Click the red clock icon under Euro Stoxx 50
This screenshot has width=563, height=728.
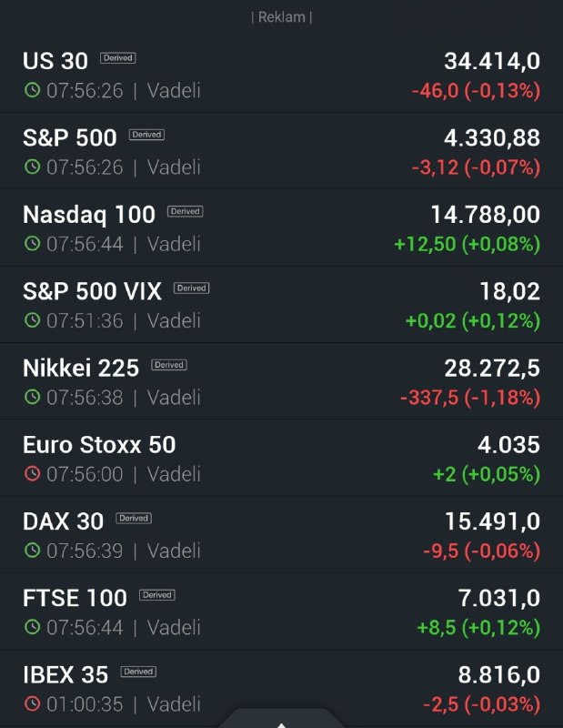[x=32, y=473]
